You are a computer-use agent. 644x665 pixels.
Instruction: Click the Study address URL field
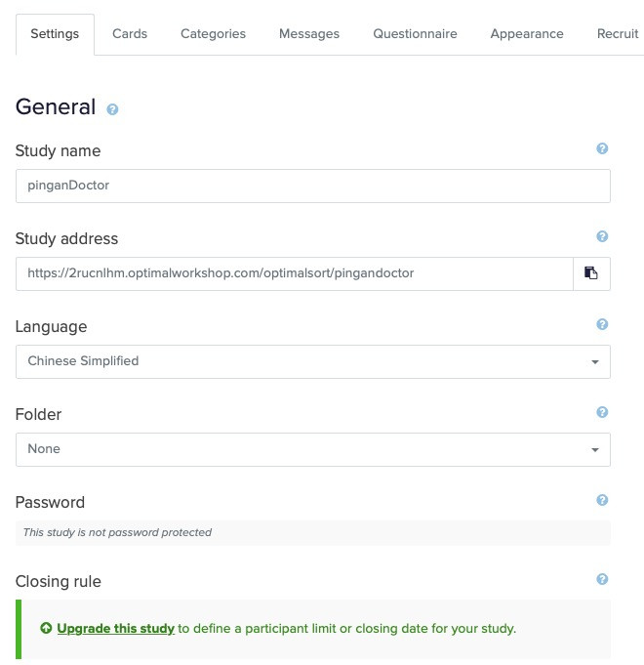coord(295,273)
